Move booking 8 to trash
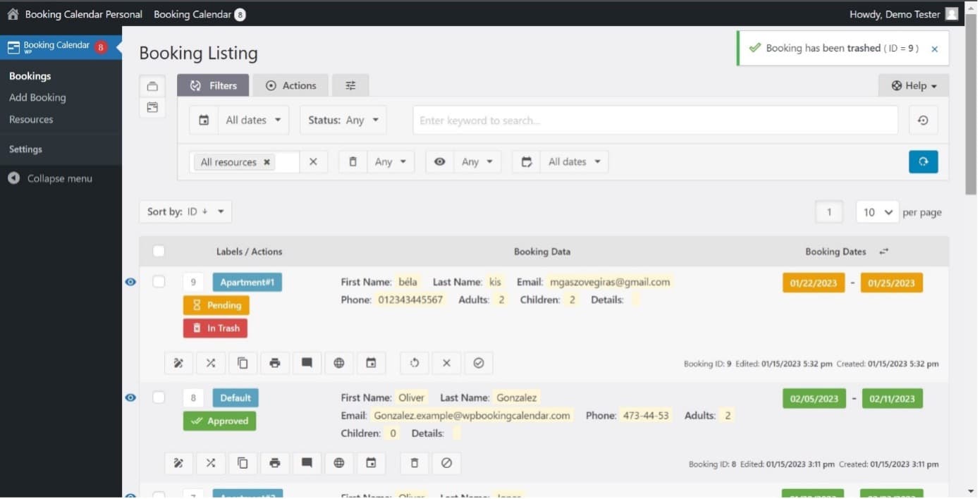 tap(415, 463)
